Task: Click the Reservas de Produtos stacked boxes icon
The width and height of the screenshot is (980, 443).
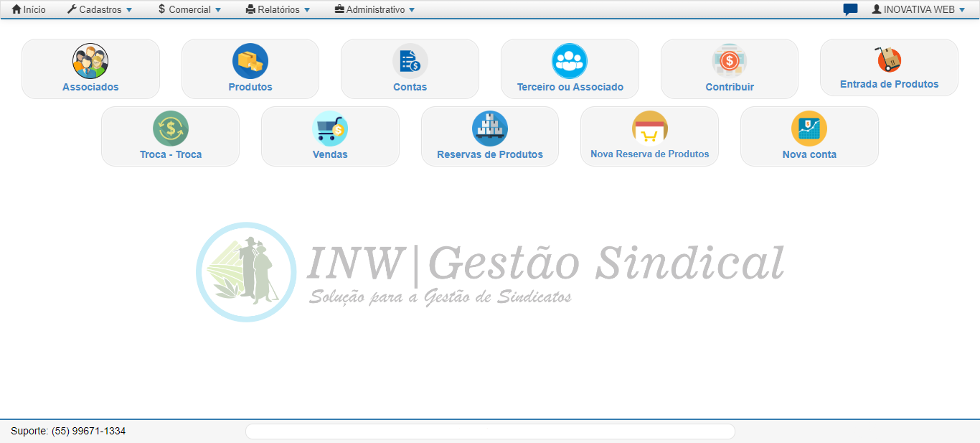Action: [x=490, y=129]
